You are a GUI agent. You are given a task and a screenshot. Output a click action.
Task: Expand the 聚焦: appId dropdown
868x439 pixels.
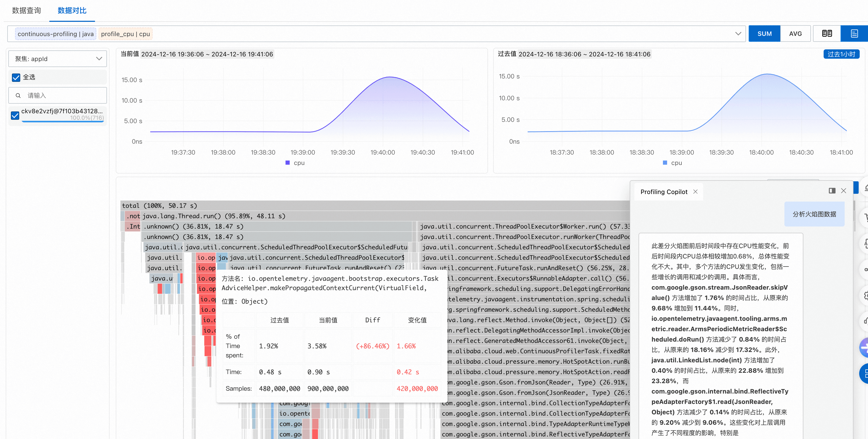[58, 59]
